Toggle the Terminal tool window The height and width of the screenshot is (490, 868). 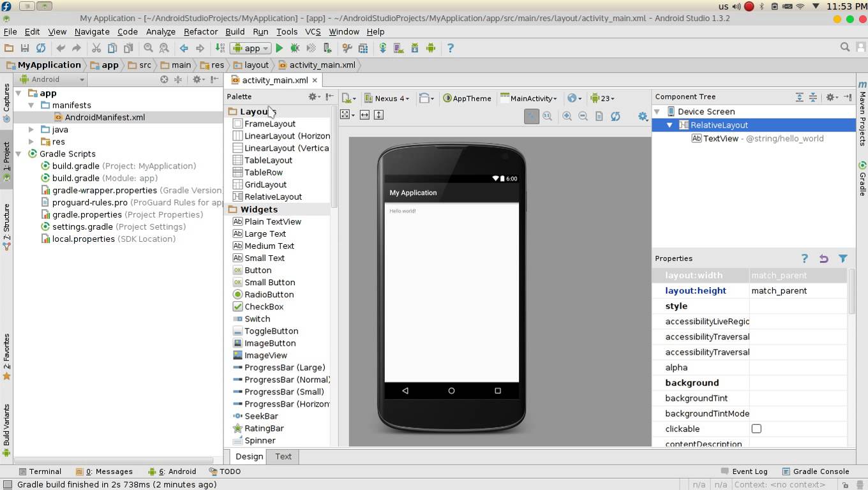tap(41, 471)
